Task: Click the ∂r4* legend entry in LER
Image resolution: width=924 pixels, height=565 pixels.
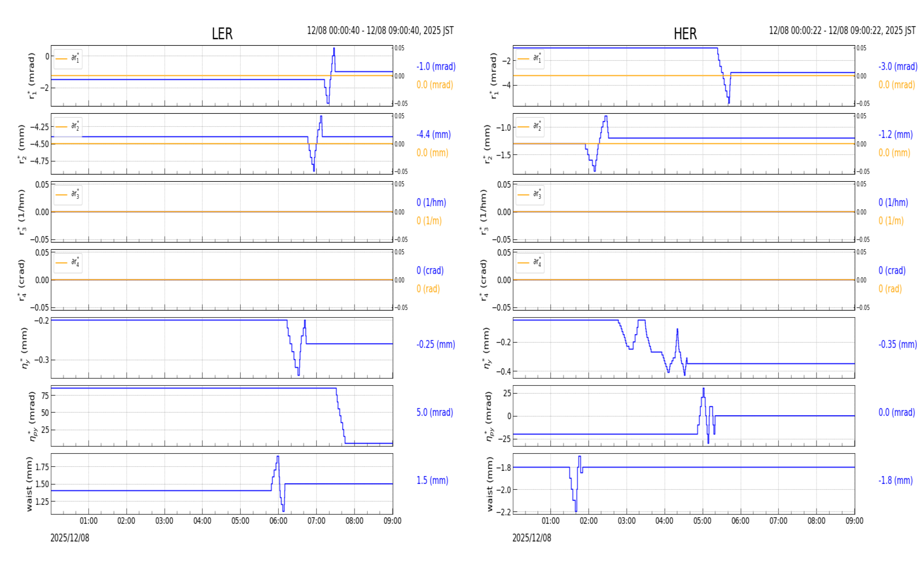Action: click(68, 262)
